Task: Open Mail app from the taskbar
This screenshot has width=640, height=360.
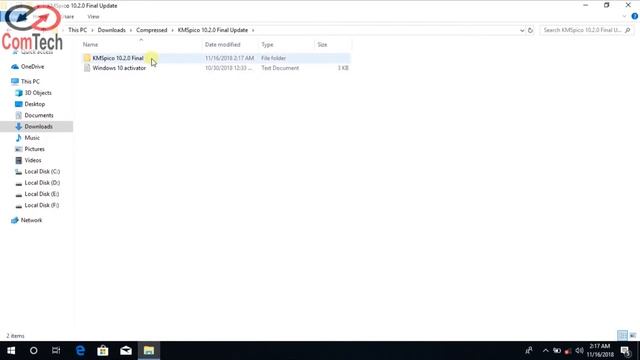Action: tap(126, 351)
